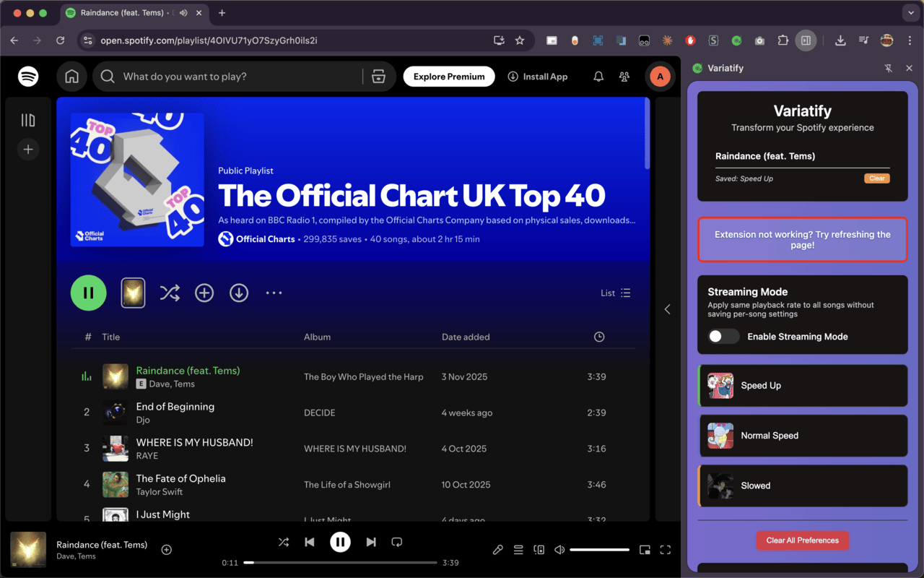Create a playlist with plus icon
The image size is (924, 578).
pyautogui.click(x=28, y=150)
